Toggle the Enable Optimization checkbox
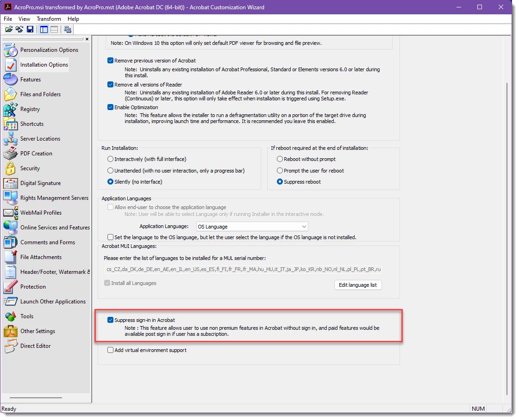Image resolution: width=519 pixels, height=420 pixels. pos(111,107)
